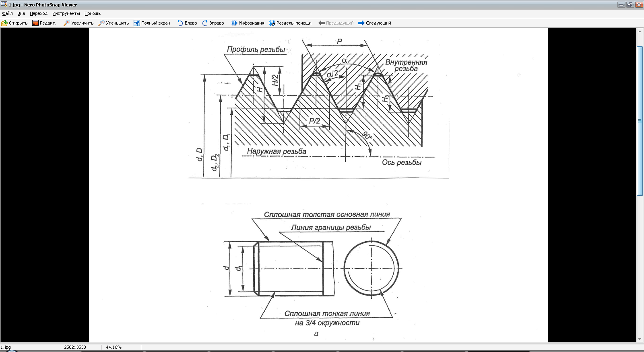644x352 pixels.
Task: Click the Следующий button label
Action: point(378,23)
